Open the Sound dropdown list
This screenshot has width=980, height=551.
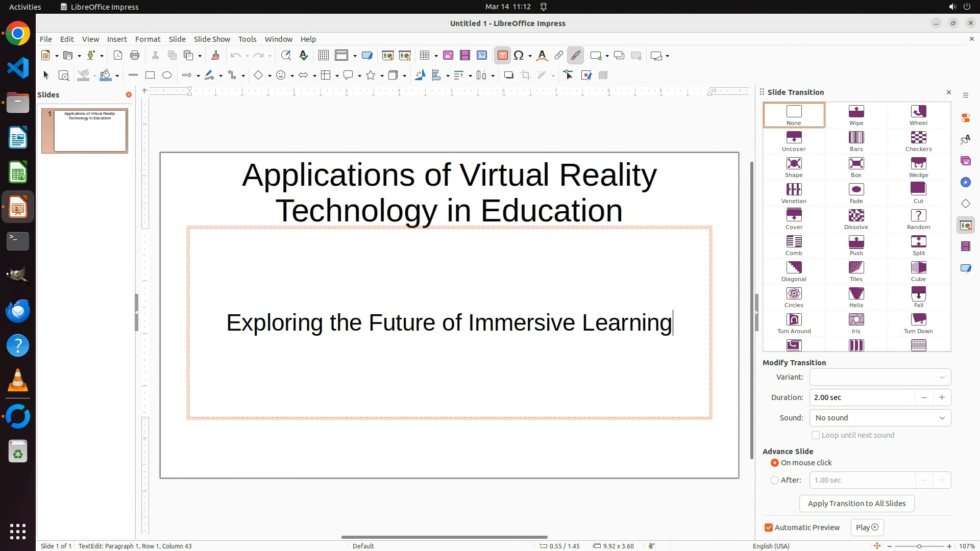click(880, 418)
